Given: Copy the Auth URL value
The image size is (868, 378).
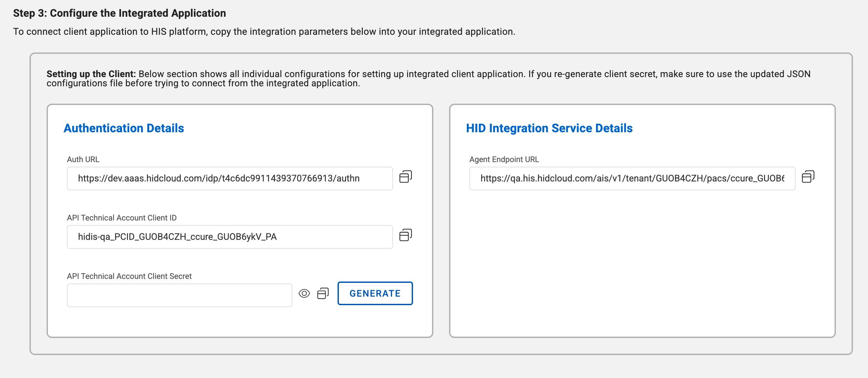Looking at the screenshot, I should [x=405, y=177].
